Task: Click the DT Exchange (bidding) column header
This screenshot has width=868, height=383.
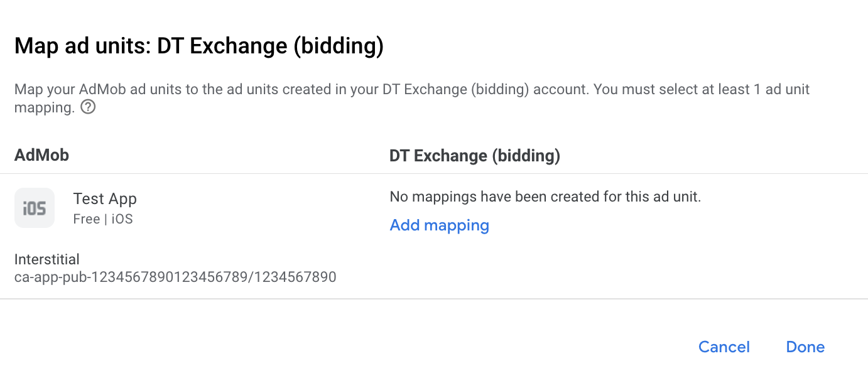Action: coord(474,155)
